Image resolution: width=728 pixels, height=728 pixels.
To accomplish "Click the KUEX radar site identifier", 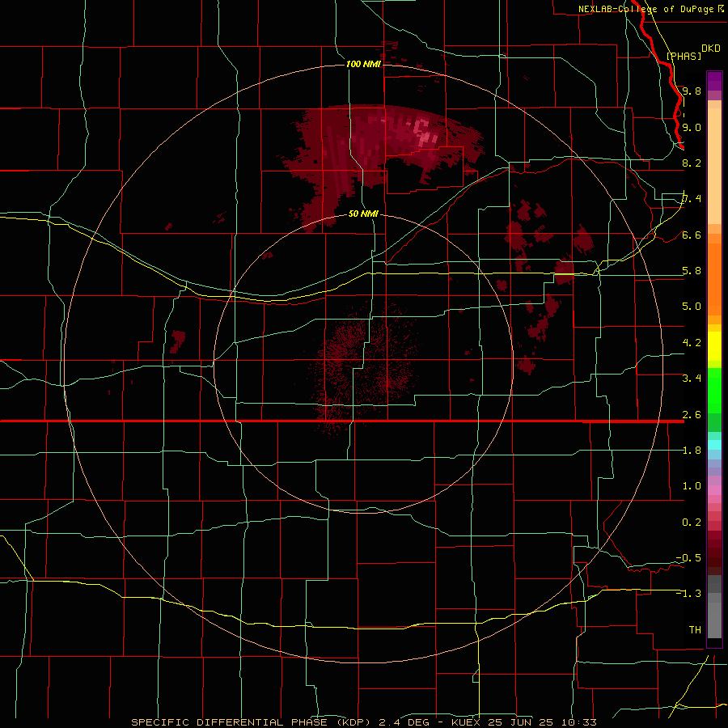I will [467, 722].
